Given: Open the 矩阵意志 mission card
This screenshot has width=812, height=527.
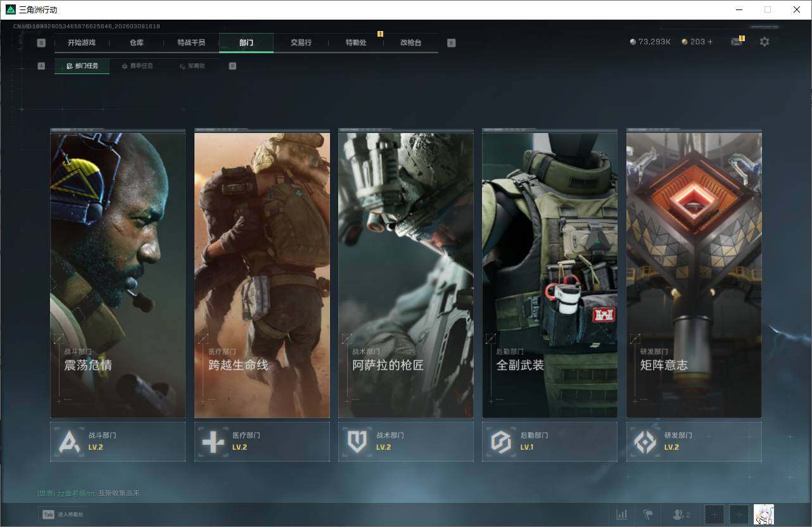Looking at the screenshot, I should tap(694, 275).
